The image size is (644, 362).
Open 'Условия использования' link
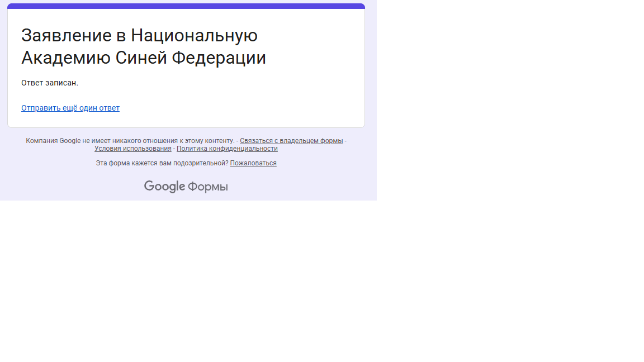[x=132, y=149]
